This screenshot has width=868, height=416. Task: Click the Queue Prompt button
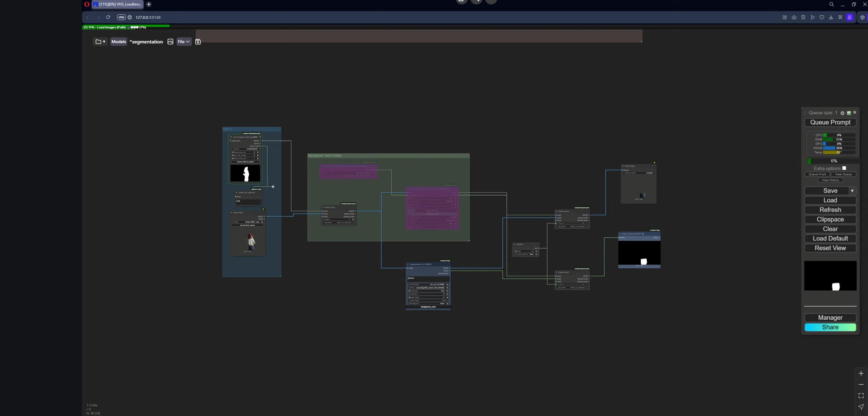pos(830,122)
